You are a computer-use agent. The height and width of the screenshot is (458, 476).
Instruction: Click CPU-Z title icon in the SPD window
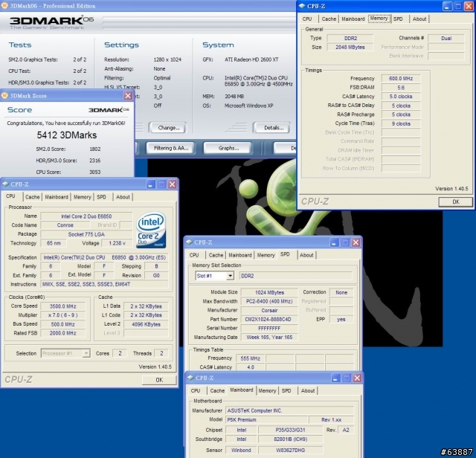(x=189, y=242)
